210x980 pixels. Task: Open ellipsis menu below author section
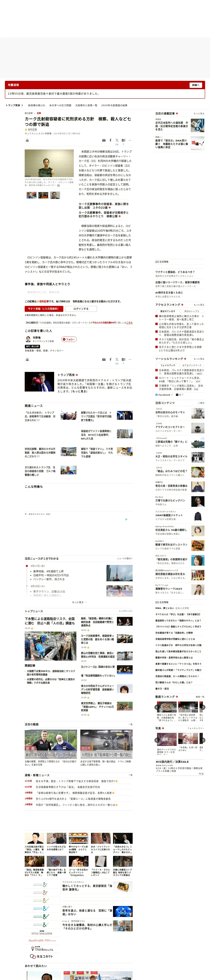(130, 359)
